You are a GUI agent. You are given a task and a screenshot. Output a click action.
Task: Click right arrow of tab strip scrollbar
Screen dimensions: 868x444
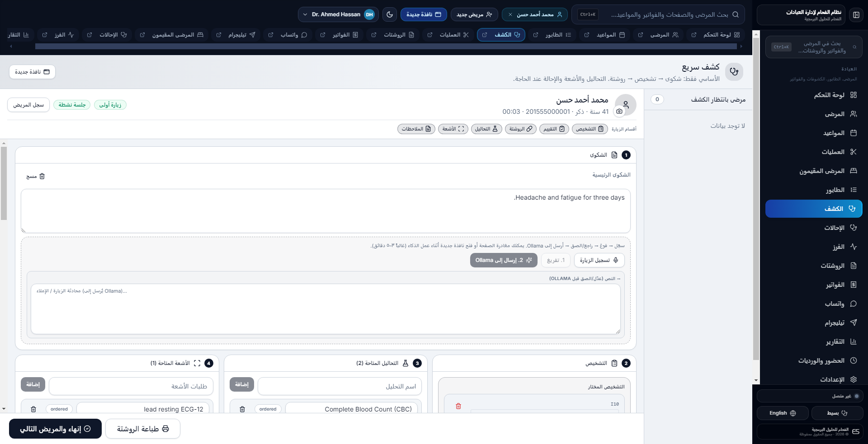coord(741,46)
